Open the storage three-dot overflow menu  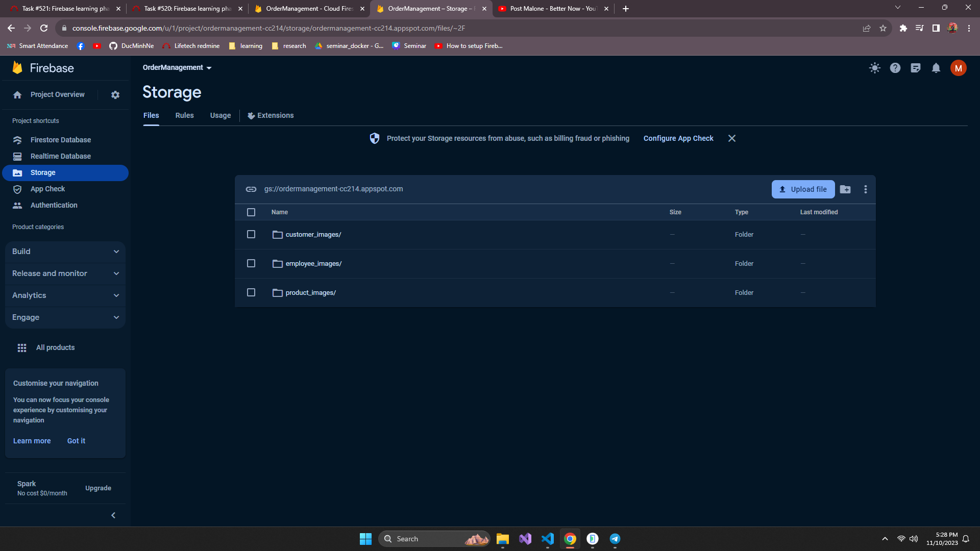coord(866,189)
